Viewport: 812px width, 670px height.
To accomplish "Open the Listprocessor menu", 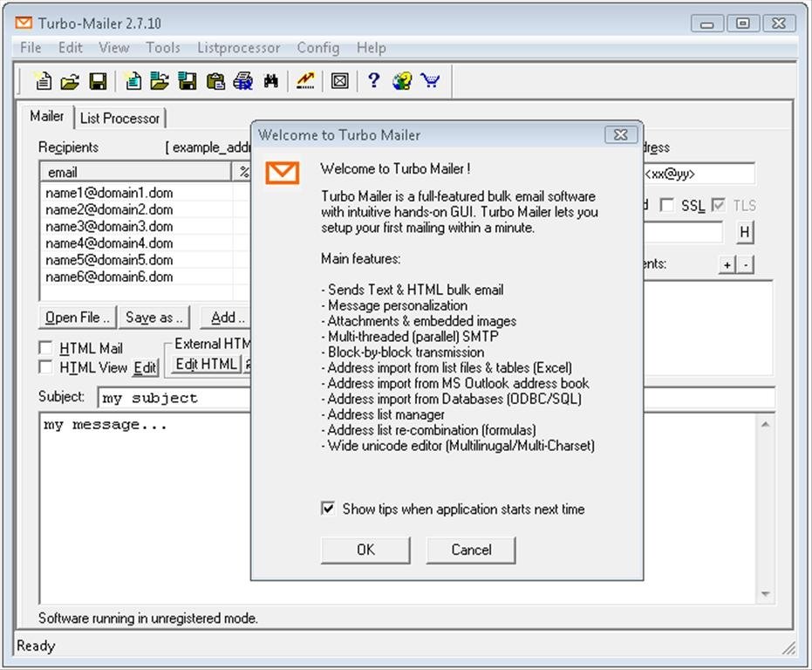I will (239, 48).
